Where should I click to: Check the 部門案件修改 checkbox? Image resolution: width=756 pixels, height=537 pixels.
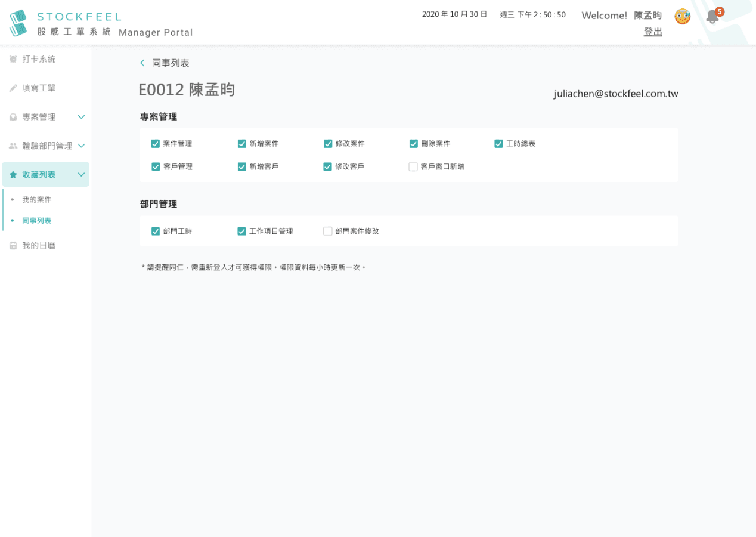coord(328,232)
